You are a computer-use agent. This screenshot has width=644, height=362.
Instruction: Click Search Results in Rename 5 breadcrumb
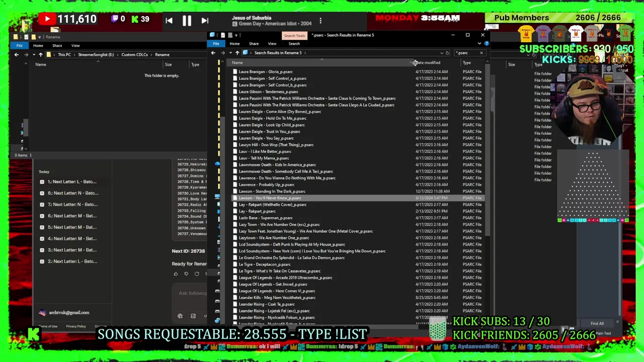[278, 53]
